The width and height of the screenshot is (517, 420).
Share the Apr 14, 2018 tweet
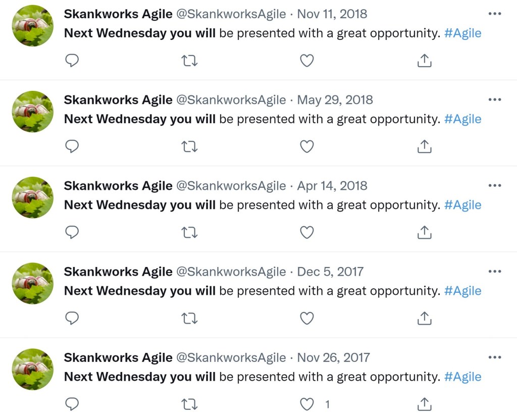pos(425,233)
